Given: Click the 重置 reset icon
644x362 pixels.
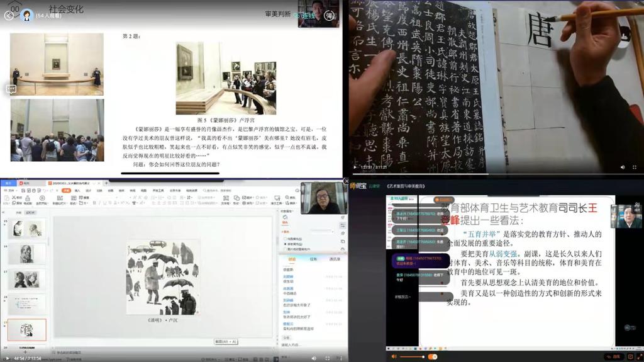Looking at the screenshot, I should [x=84, y=198].
